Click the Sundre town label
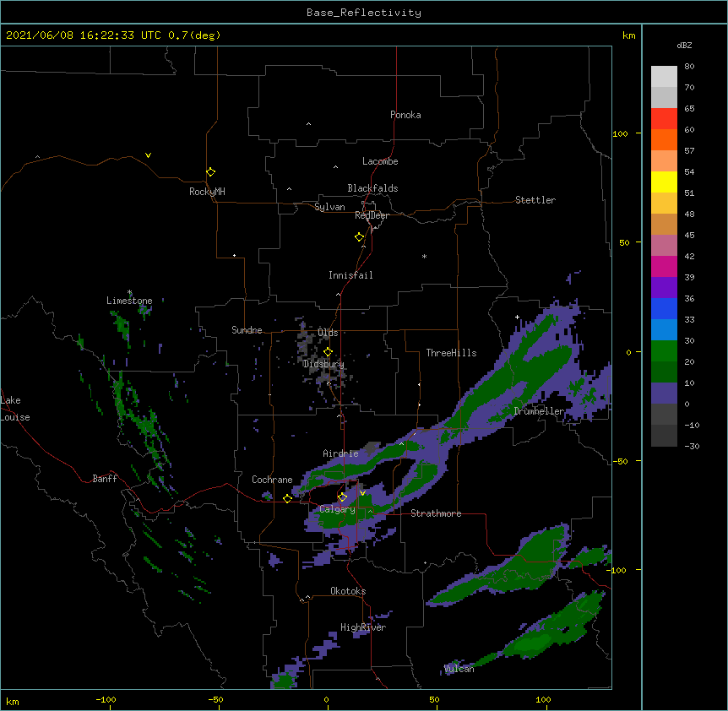 pos(247,330)
